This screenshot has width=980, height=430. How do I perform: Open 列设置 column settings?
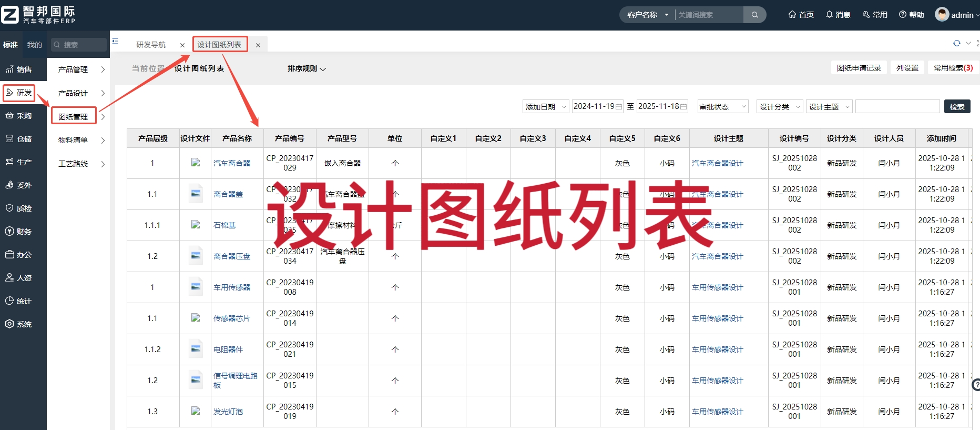click(907, 68)
